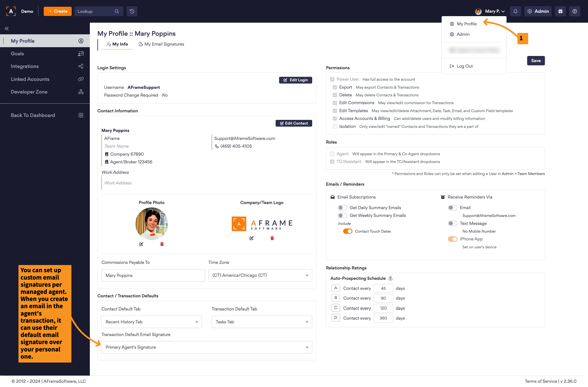Toggle Text Message reminders on
This screenshot has width=588, height=387.
(452, 223)
